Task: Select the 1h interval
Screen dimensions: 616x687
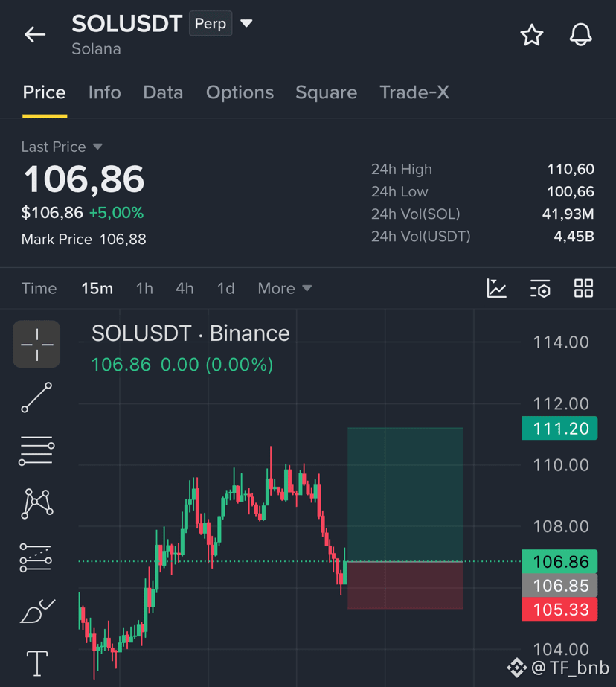Action: click(144, 288)
